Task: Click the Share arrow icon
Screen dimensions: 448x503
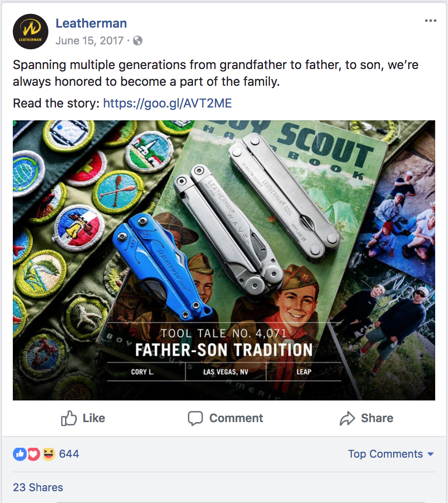Action: coord(347,418)
